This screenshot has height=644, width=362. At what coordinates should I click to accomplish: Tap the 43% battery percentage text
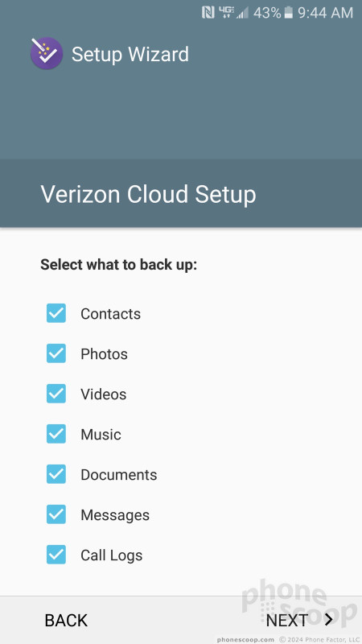[x=267, y=13]
